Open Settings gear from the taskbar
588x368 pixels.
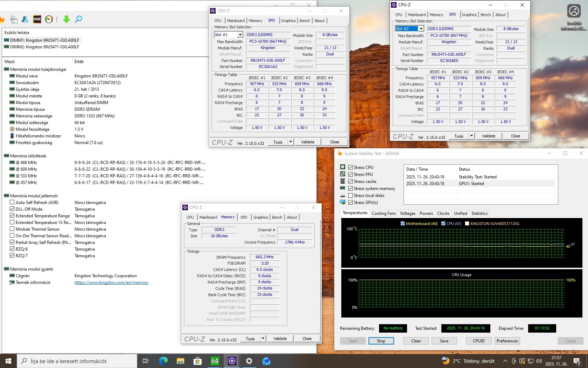point(249,361)
